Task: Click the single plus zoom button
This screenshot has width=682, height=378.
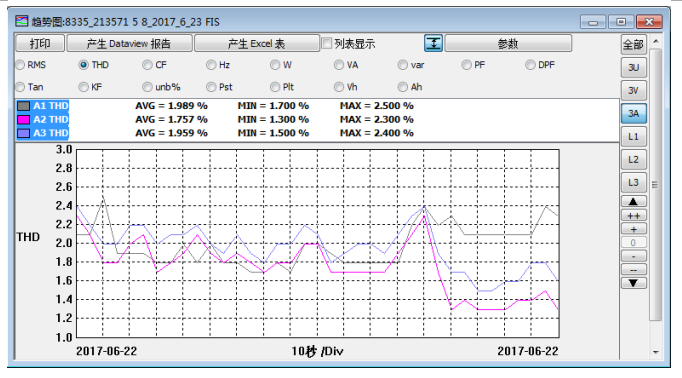Action: tap(633, 229)
